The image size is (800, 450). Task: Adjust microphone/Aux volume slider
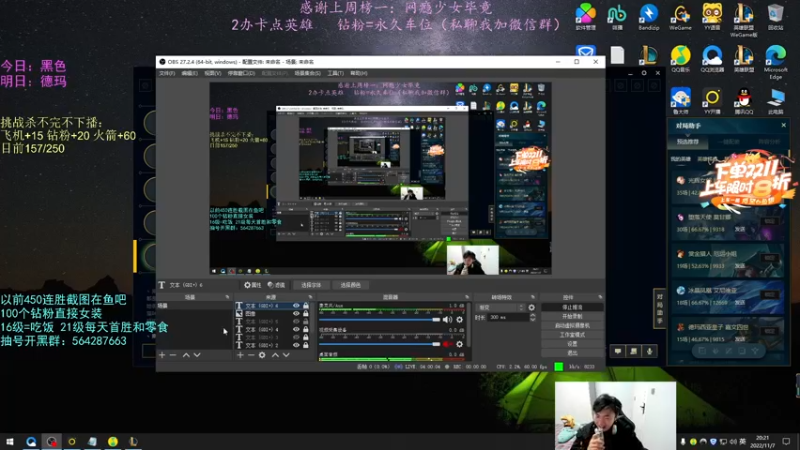coord(379,320)
